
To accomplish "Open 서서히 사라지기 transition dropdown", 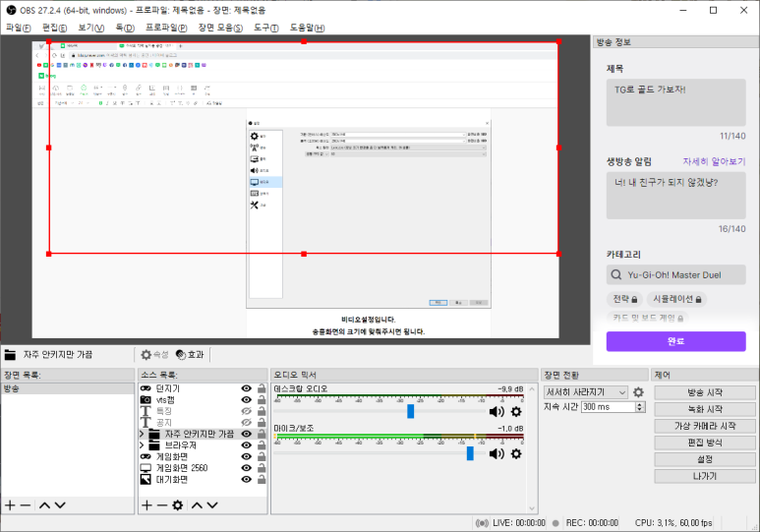I will tap(586, 391).
